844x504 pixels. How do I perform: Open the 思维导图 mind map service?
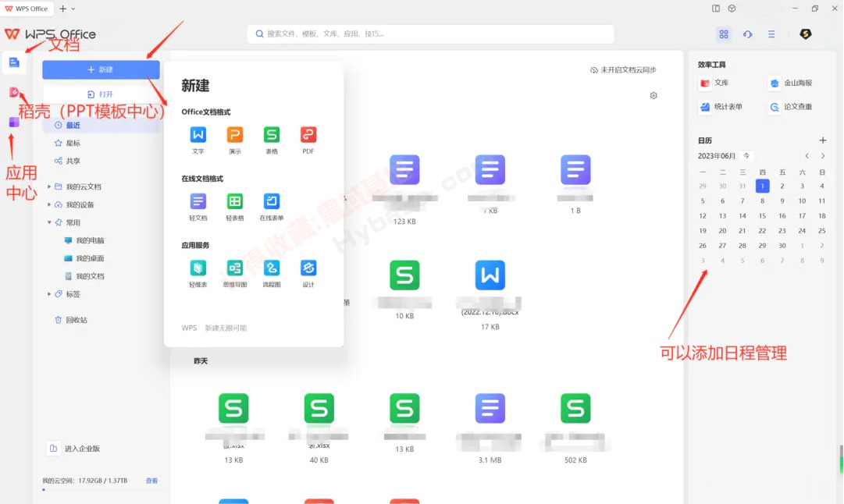coord(235,273)
